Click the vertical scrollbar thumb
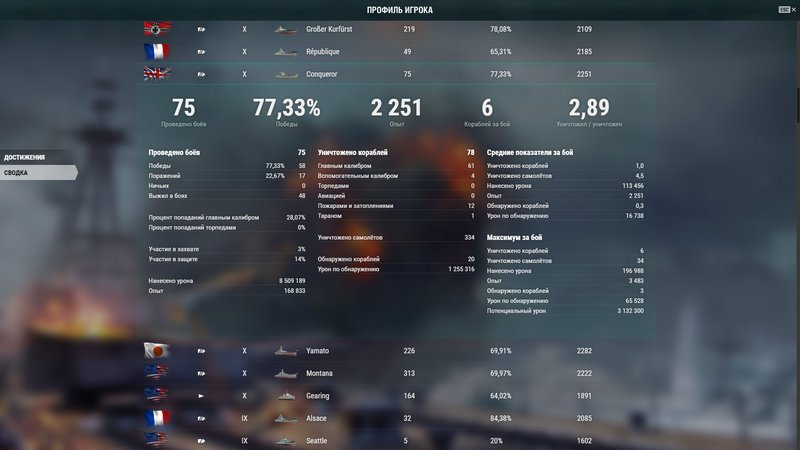 [x=798, y=105]
